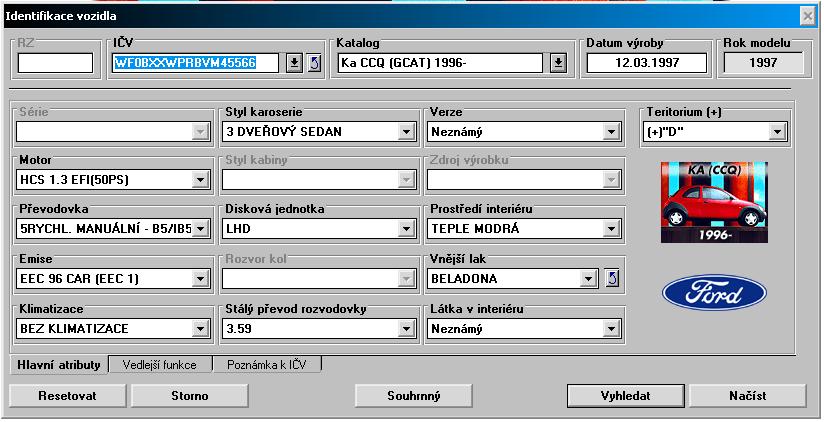
Task: Click the Ford logo
Action: (714, 293)
